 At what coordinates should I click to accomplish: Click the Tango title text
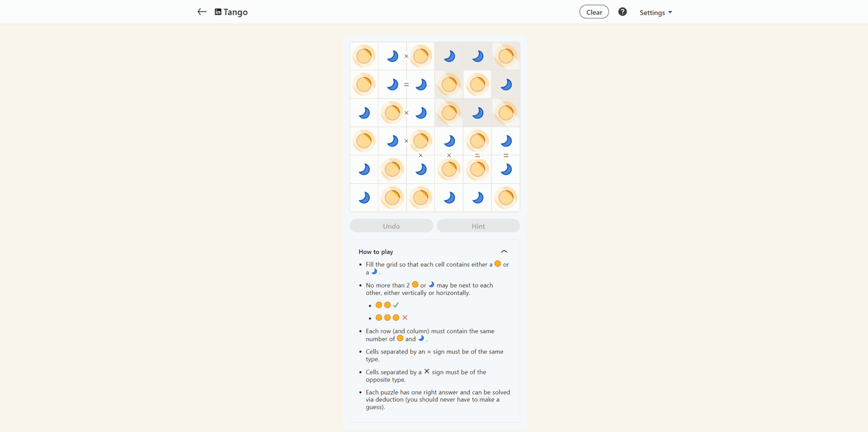(x=235, y=12)
